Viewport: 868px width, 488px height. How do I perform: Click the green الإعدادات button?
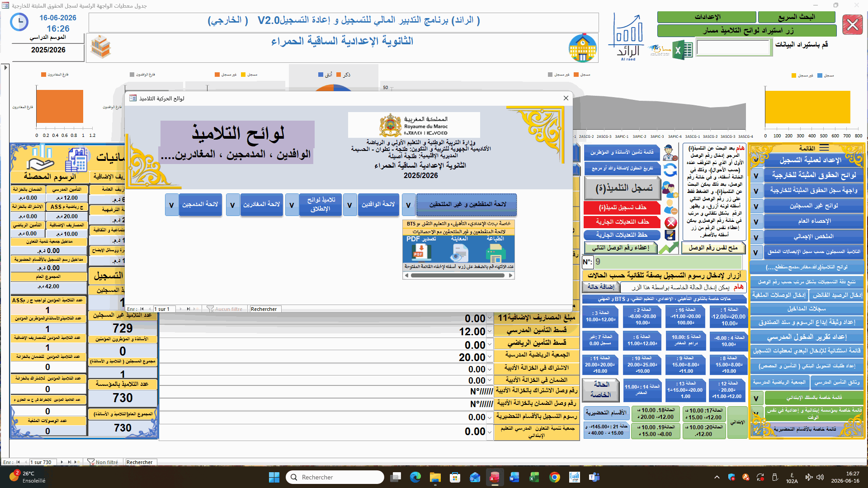[x=707, y=17]
